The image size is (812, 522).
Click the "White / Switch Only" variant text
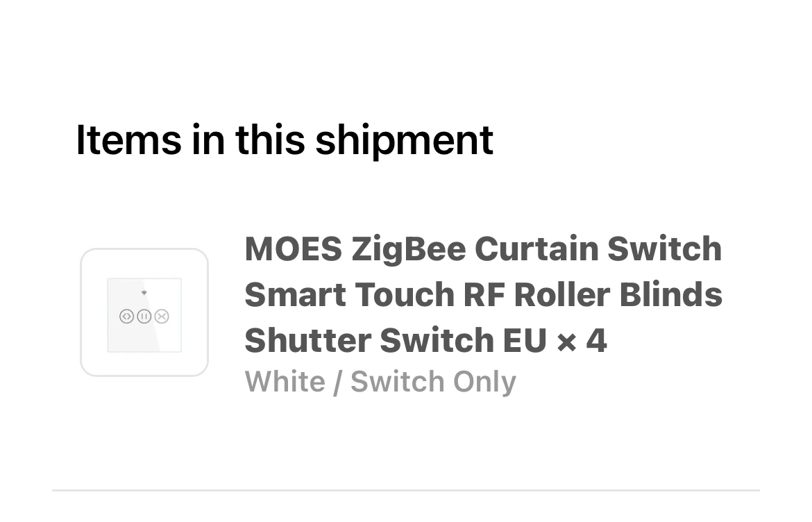click(380, 381)
